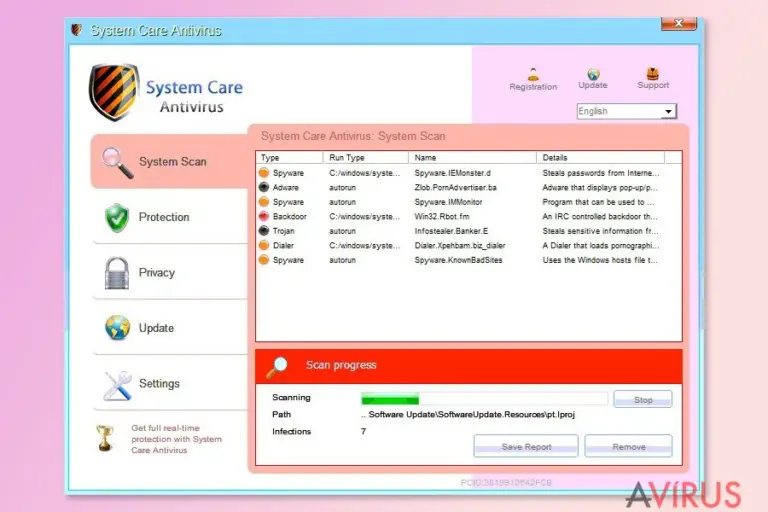Click the Registration link label

click(533, 87)
